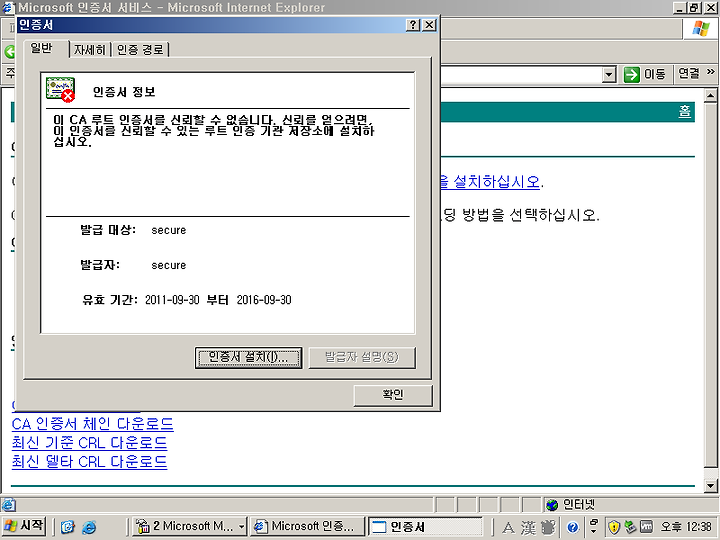Click the Windows logo throbber in Internet Explorer

[701, 28]
